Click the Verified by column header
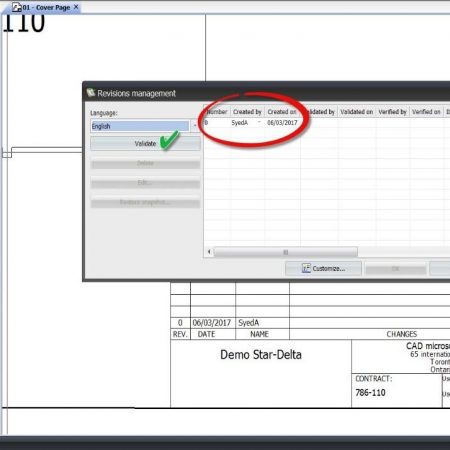The image size is (450, 450). point(392,112)
